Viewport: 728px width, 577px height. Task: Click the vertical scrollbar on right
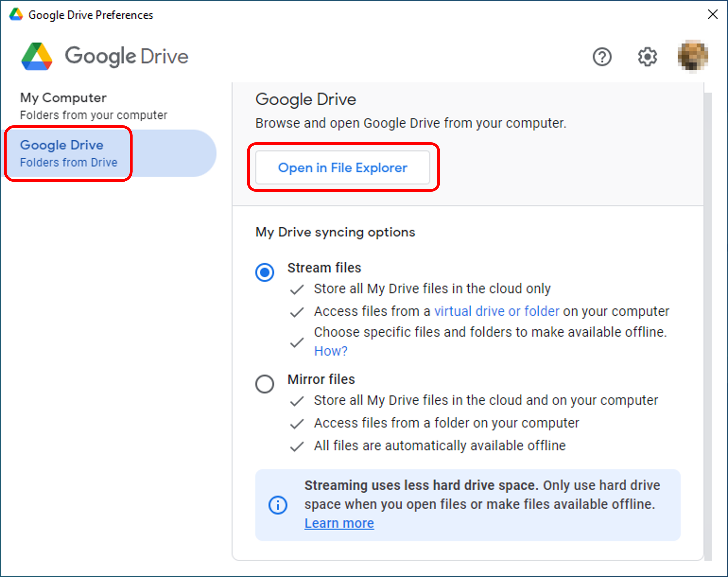[708, 326]
